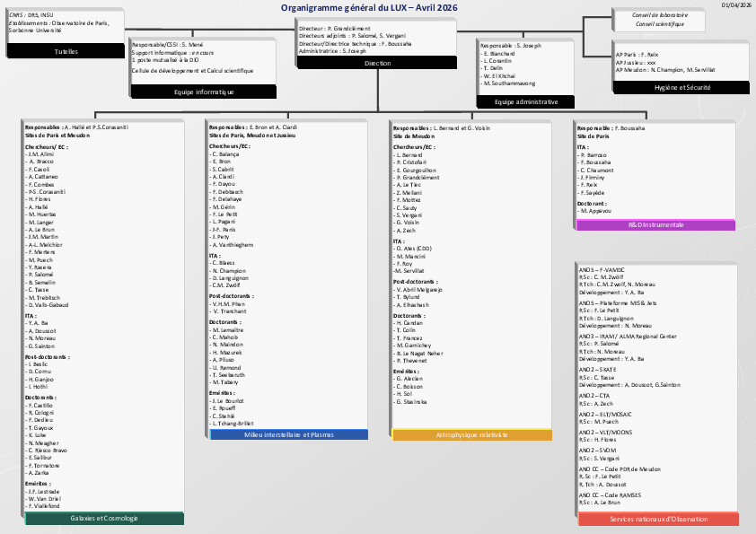Click the red Services nationaux d'Observation bar
756x534 pixels.
(x=658, y=520)
